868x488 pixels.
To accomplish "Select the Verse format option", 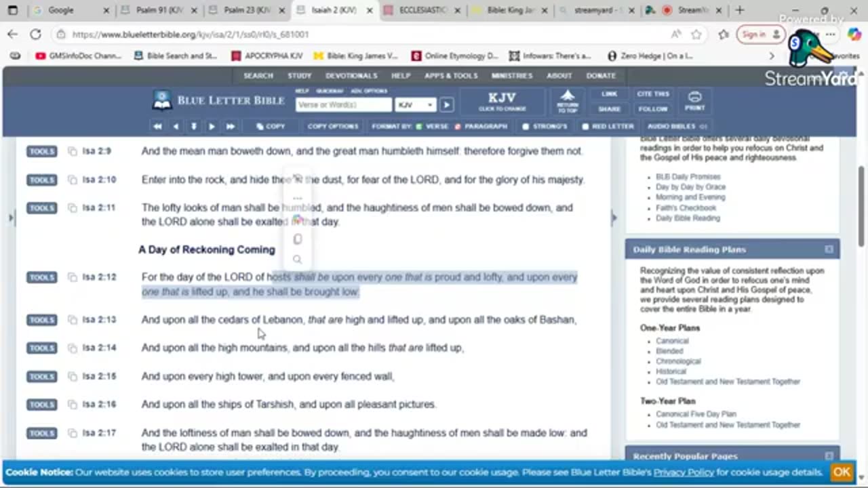I will [x=432, y=127].
